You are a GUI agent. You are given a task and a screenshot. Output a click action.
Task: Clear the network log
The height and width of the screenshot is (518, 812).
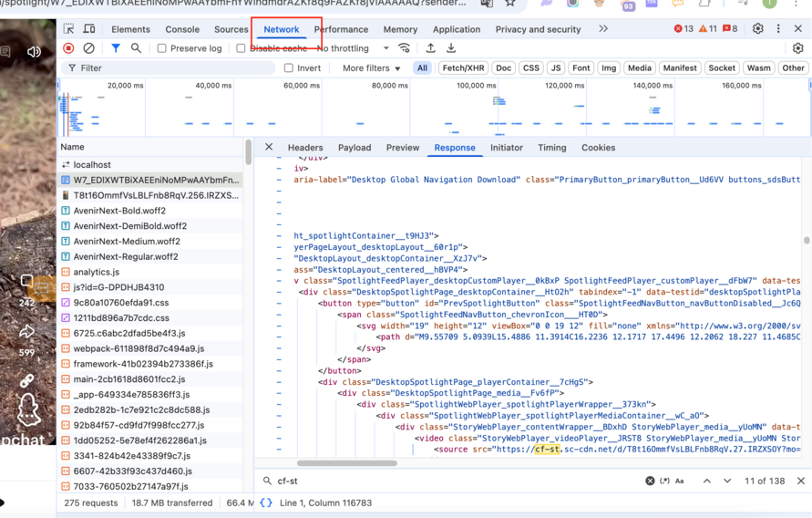pos(88,48)
